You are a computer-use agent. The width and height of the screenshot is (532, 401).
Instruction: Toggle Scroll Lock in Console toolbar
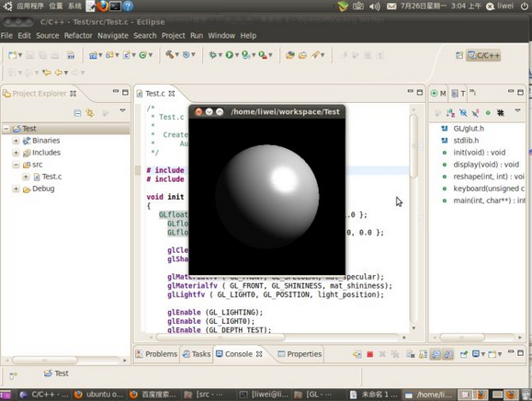point(423,354)
